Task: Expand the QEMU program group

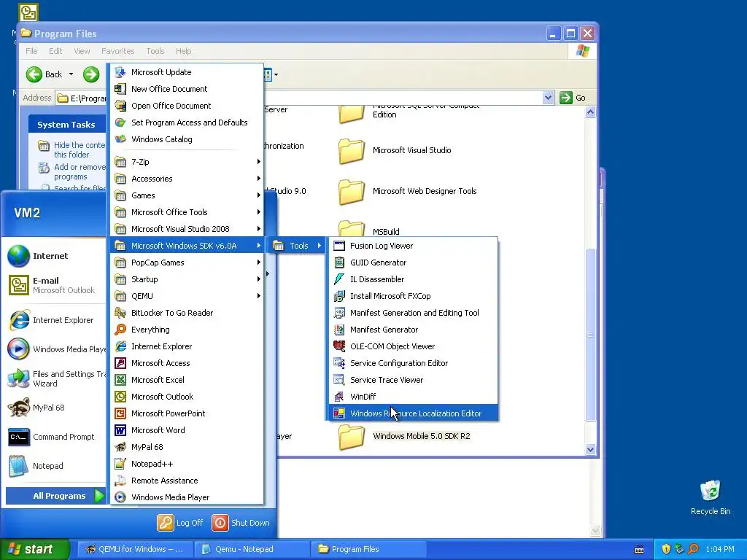Action: pyautogui.click(x=187, y=296)
